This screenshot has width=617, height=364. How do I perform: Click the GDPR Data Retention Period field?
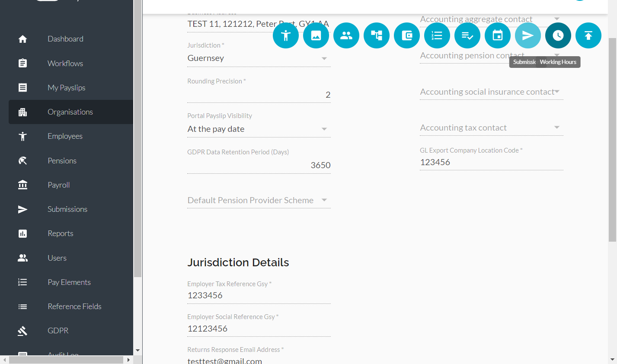[259, 165]
